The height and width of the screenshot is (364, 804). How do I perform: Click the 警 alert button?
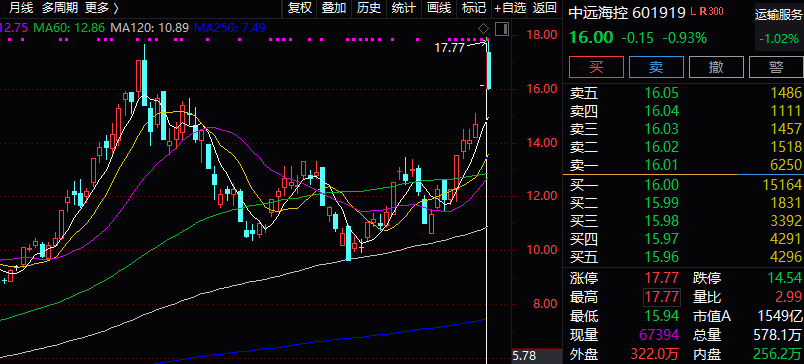tap(776, 67)
